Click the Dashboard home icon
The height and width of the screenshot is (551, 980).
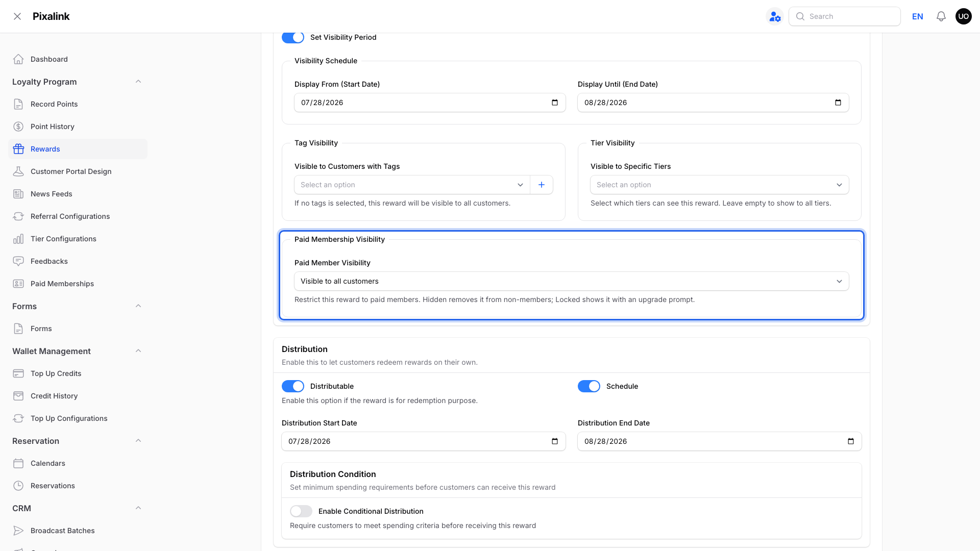click(18, 59)
